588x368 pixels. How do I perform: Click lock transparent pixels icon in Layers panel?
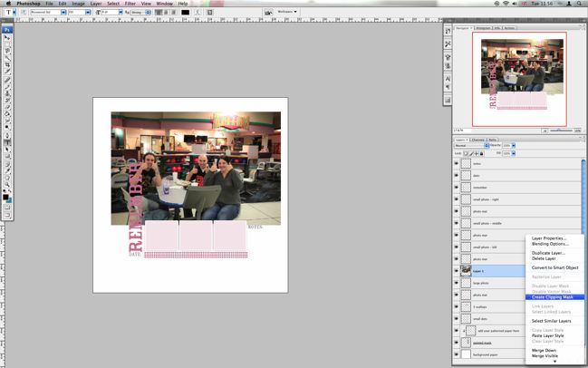tap(466, 153)
